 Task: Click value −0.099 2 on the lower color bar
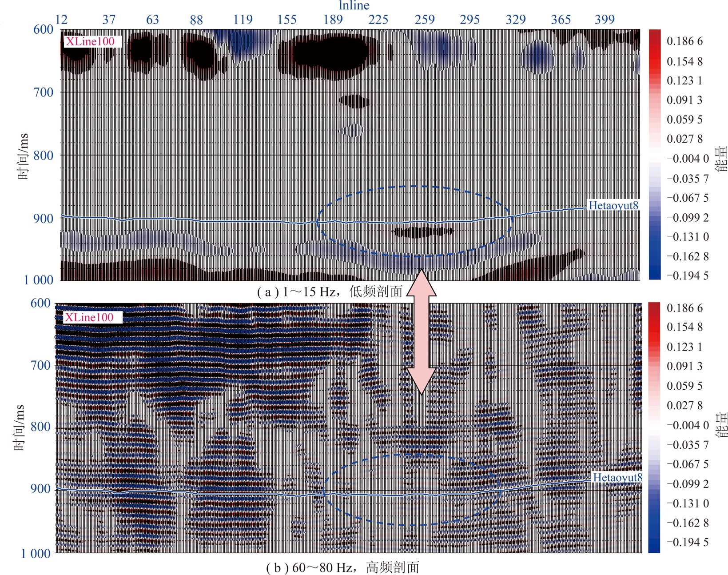(688, 484)
